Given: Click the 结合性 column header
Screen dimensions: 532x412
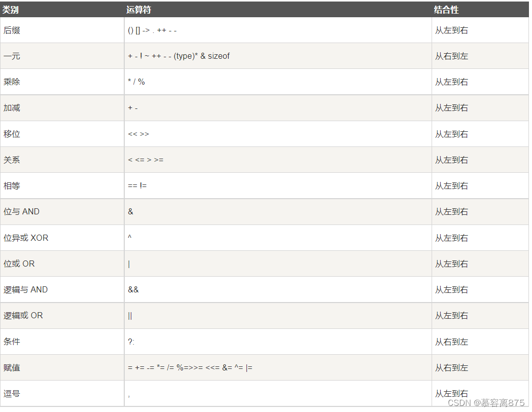Looking at the screenshot, I should click(446, 10).
